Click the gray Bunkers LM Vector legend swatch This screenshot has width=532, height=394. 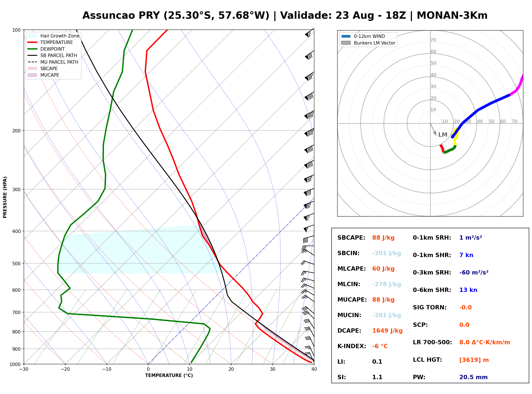click(x=346, y=43)
